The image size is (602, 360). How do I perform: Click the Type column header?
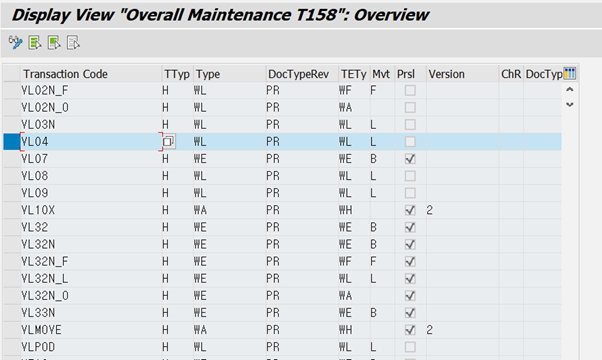click(230, 74)
